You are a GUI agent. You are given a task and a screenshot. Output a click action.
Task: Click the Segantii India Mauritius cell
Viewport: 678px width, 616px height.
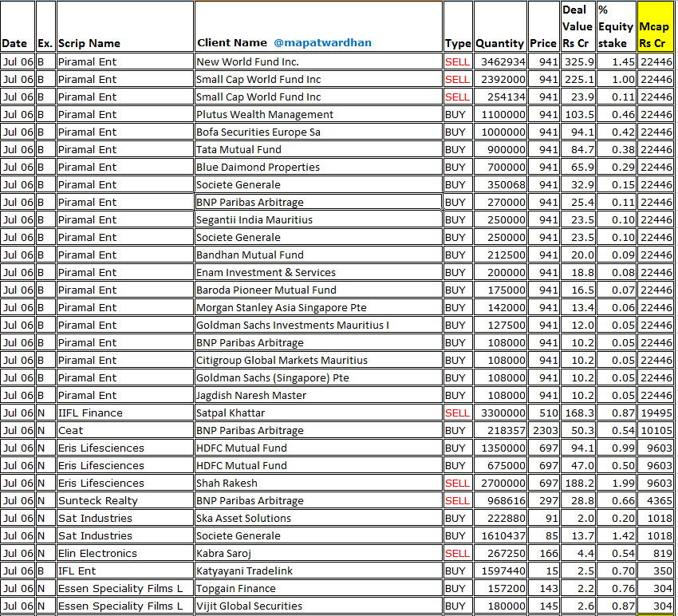(319, 219)
